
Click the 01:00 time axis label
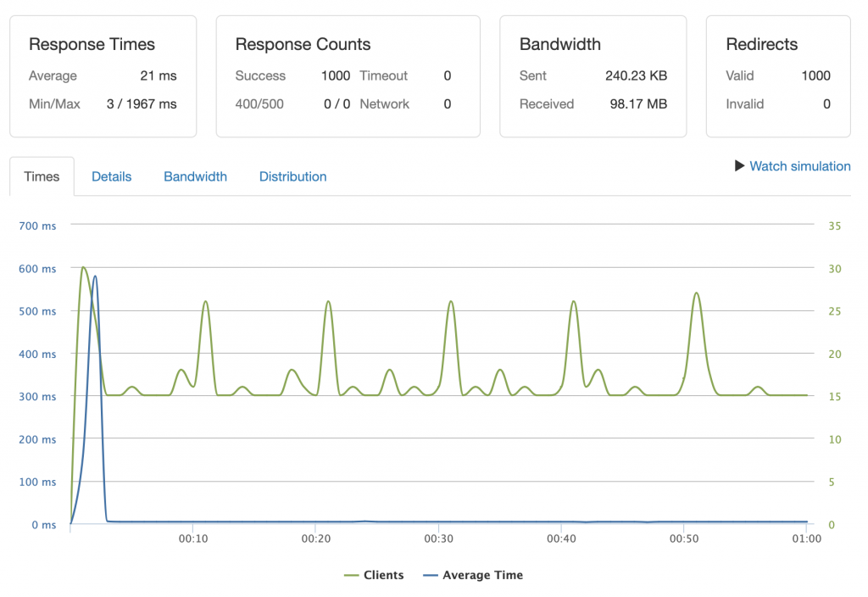pos(807,538)
